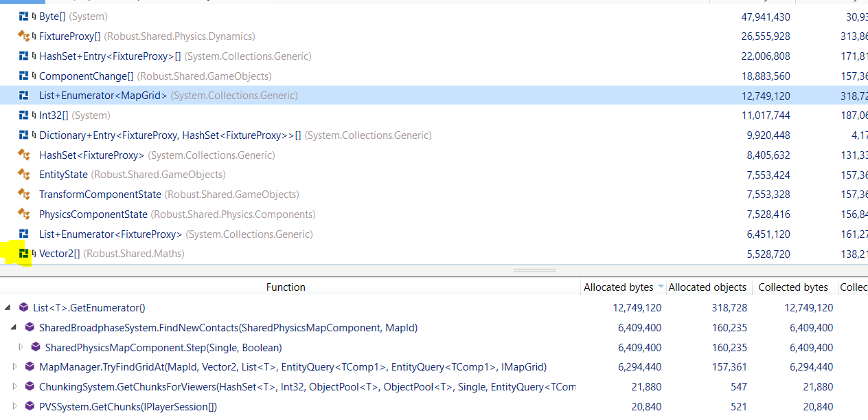The height and width of the screenshot is (420, 868).
Task: Select the PhysicsComponentState row
Action: [x=434, y=214]
